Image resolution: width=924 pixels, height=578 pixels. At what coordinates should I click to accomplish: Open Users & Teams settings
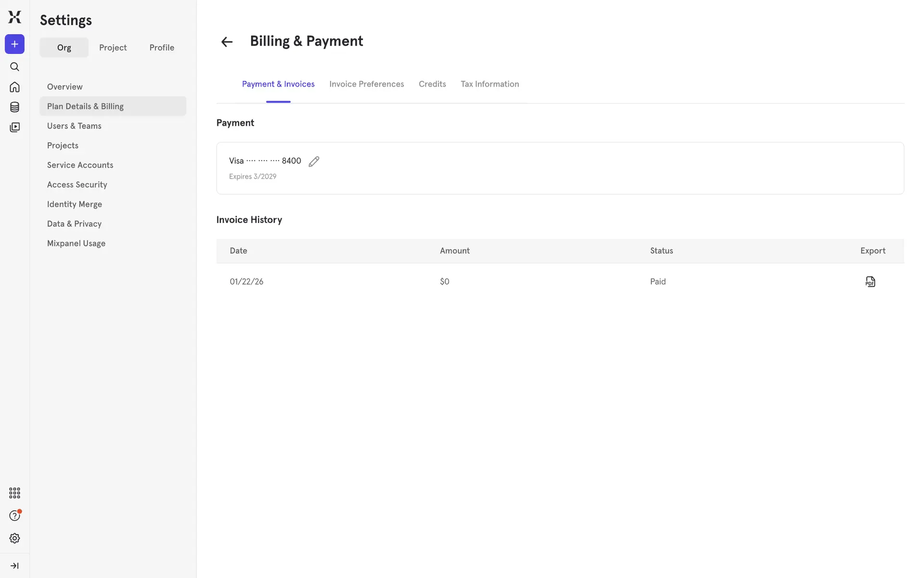click(x=74, y=126)
